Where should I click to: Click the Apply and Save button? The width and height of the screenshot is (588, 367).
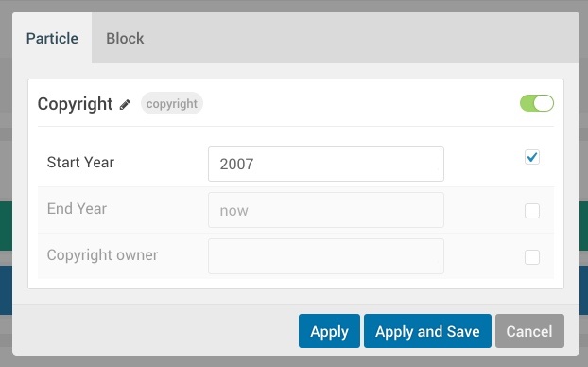point(427,331)
